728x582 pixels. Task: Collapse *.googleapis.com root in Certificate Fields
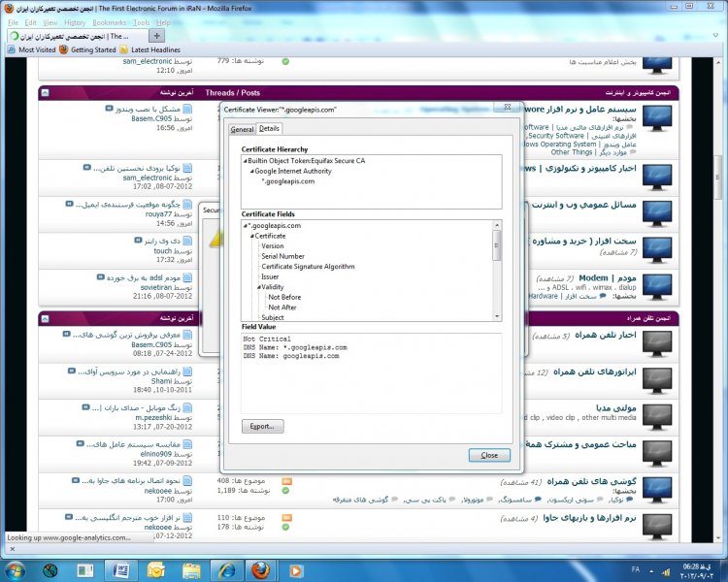pyautogui.click(x=246, y=226)
